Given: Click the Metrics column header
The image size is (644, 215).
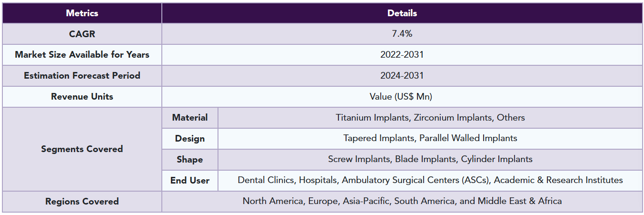Looking at the screenshot, I should (82, 13).
